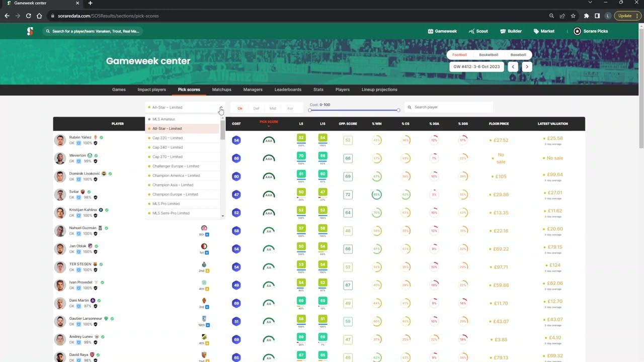This screenshot has height=362, width=644.
Task: Go to previous gameweek arrow
Action: point(513,66)
